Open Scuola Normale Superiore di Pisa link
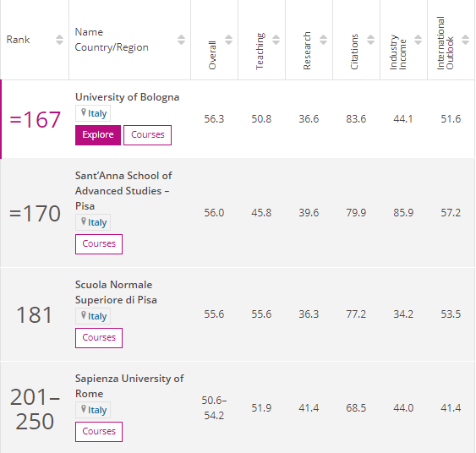The width and height of the screenshot is (476, 453). point(116,292)
